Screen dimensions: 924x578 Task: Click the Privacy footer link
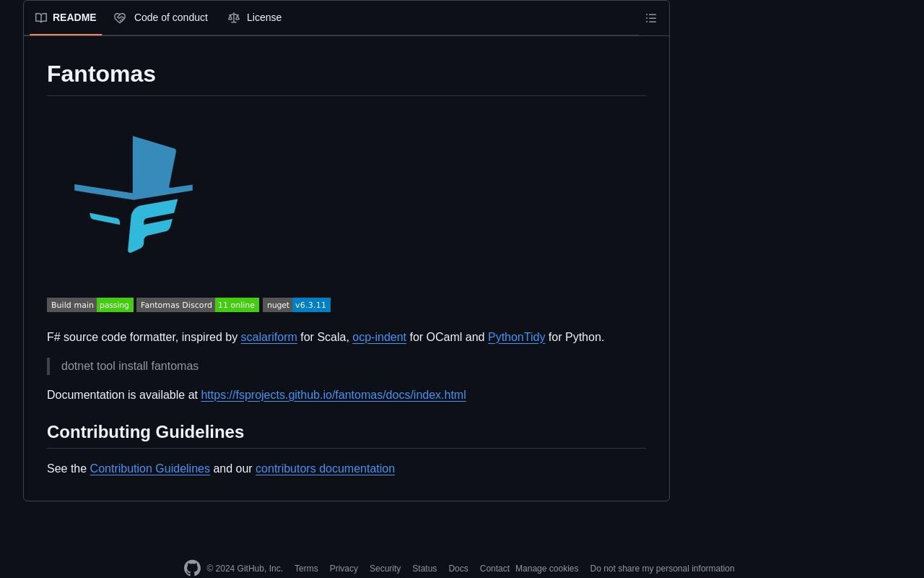[x=344, y=569]
